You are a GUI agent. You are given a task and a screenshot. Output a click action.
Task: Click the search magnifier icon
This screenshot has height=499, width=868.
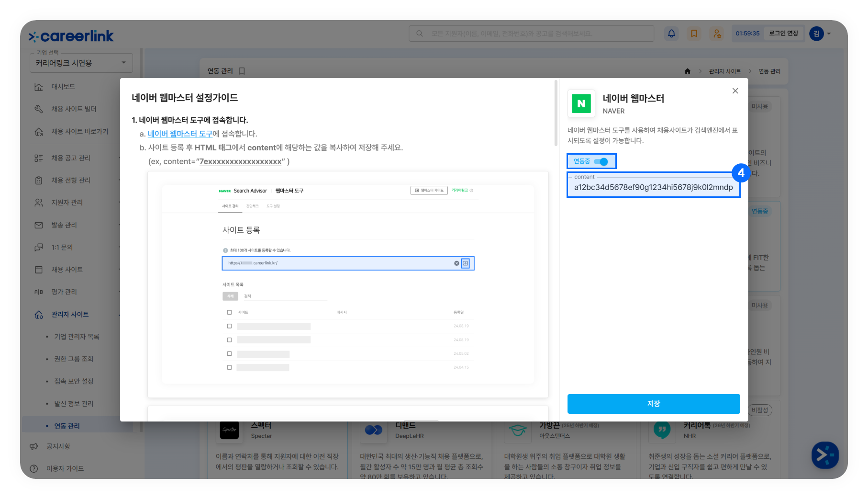point(420,34)
